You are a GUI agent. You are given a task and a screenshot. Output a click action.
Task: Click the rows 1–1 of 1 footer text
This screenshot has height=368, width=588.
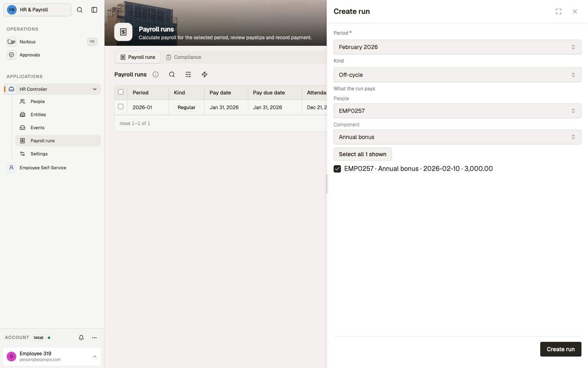[x=135, y=123]
